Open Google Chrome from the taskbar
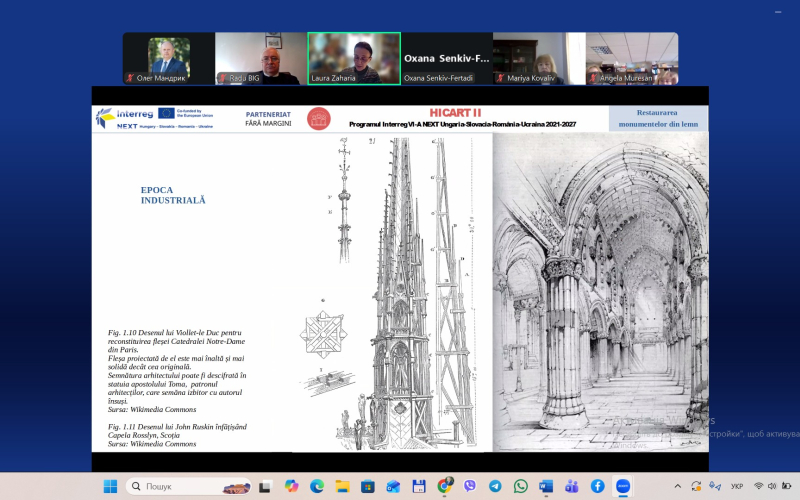Screen dimensions: 800x500 pos(445,486)
